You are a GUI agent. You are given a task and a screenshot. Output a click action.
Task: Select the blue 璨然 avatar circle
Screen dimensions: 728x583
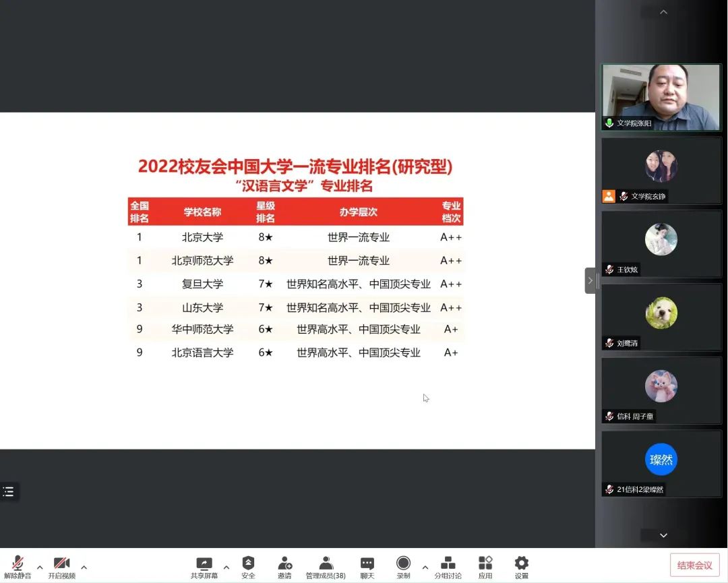(661, 459)
